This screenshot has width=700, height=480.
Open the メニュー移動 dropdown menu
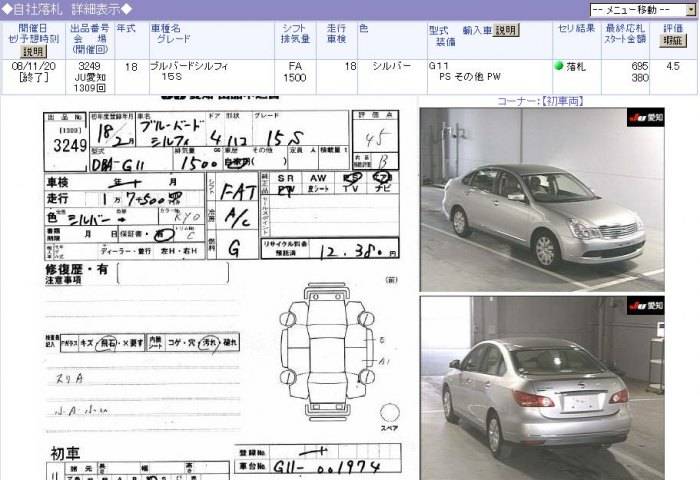point(642,9)
